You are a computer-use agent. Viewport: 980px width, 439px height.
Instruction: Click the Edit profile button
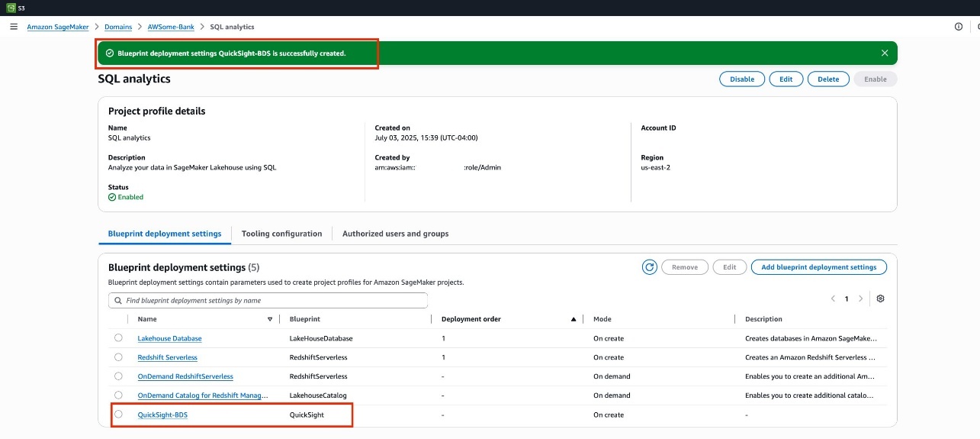(x=786, y=79)
